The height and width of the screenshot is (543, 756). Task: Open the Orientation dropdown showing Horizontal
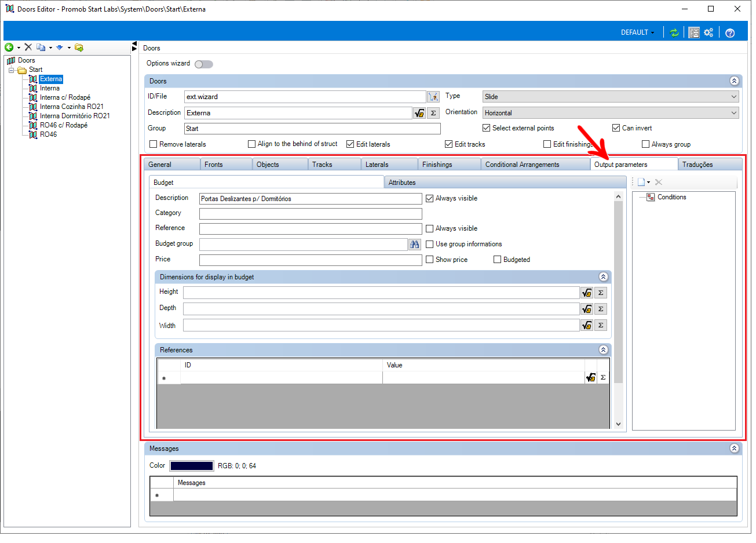tap(611, 113)
